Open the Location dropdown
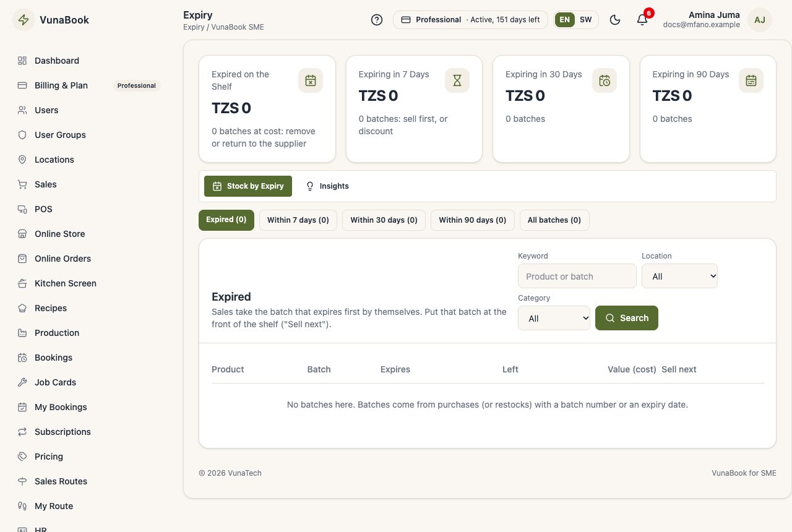This screenshot has height=532, width=792. pos(679,276)
